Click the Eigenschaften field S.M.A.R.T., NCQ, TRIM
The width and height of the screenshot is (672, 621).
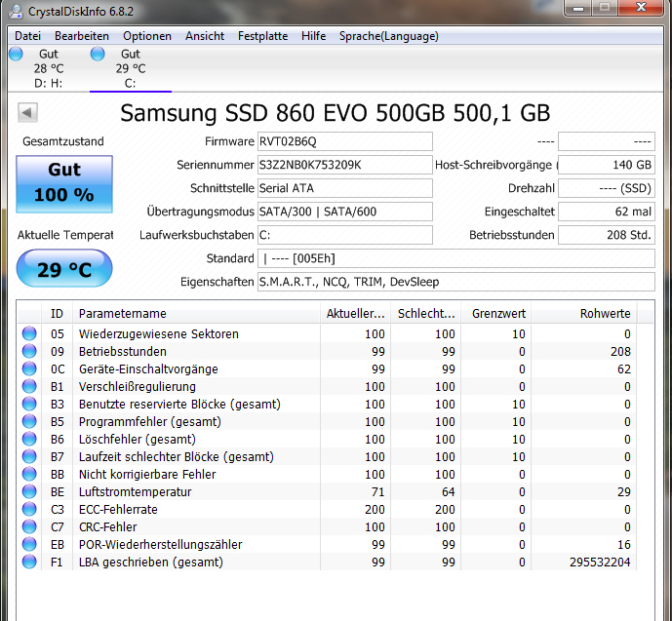pos(456,282)
